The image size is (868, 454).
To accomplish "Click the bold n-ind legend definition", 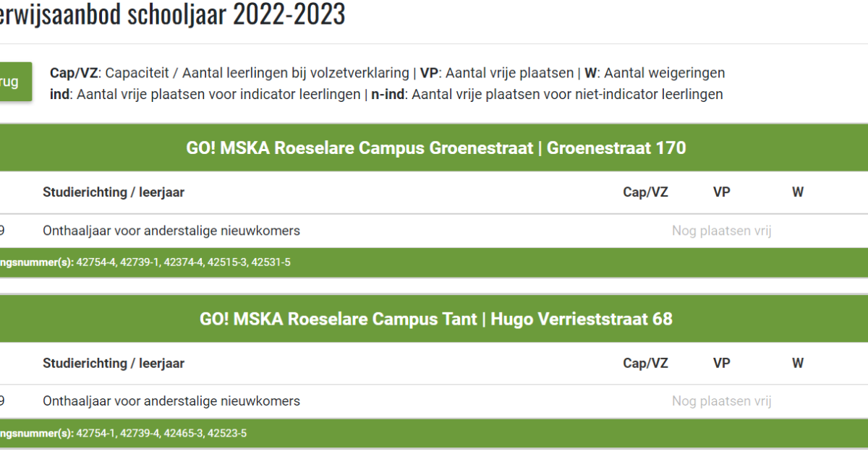I will coord(388,94).
